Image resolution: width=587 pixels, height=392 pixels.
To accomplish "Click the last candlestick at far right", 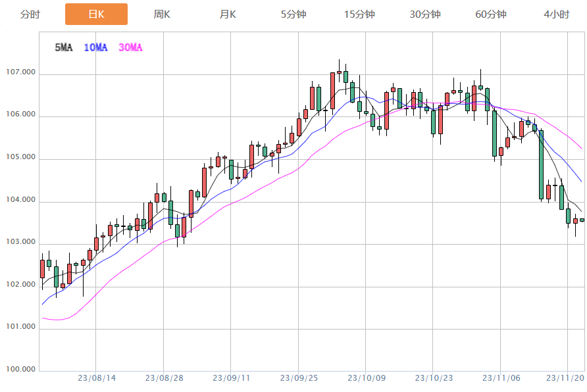I will pos(582,220).
